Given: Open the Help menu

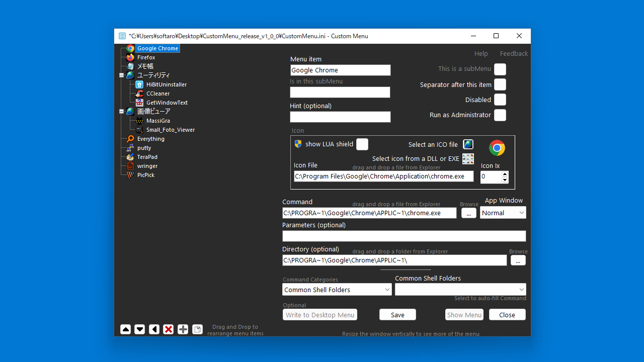Looking at the screenshot, I should point(481,53).
